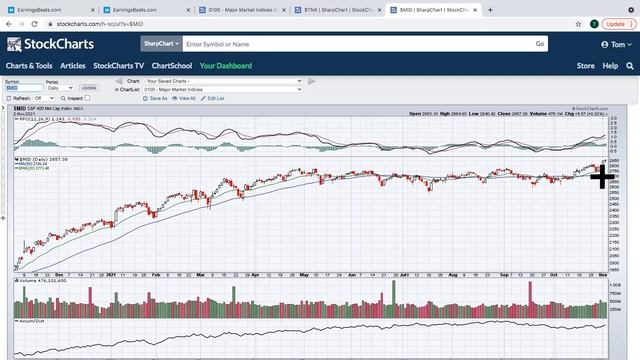
Task: Go to next saved chart arrow
Action: (x=311, y=81)
